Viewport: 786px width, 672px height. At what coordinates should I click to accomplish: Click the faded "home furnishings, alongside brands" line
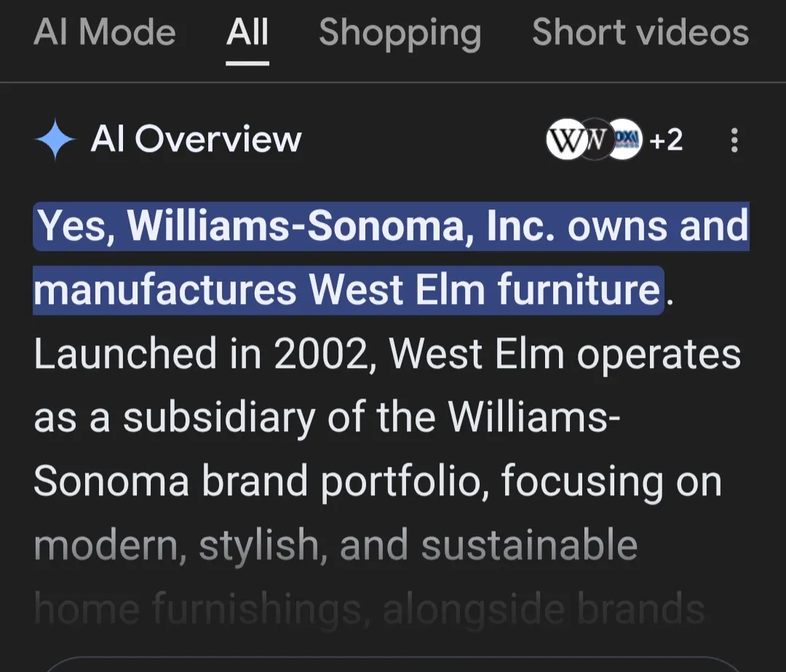369,609
